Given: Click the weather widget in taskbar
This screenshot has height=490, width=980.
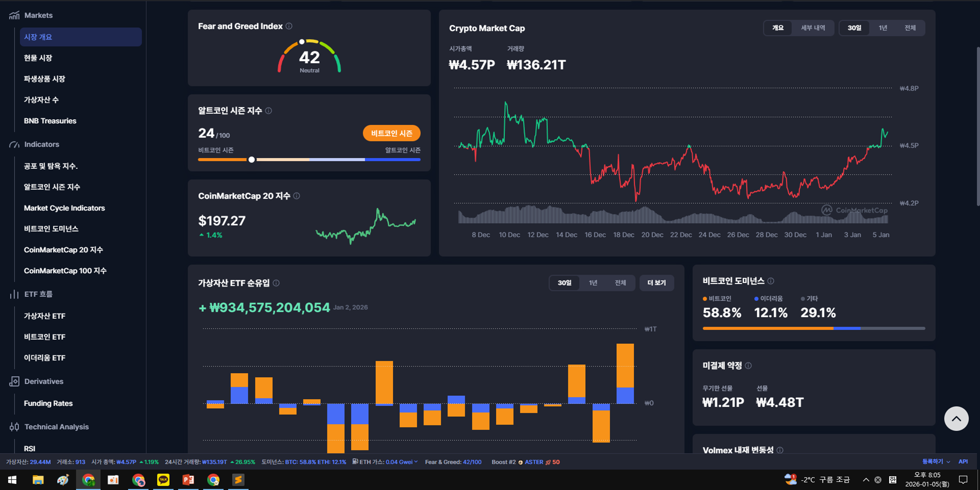Looking at the screenshot, I should click(817, 479).
